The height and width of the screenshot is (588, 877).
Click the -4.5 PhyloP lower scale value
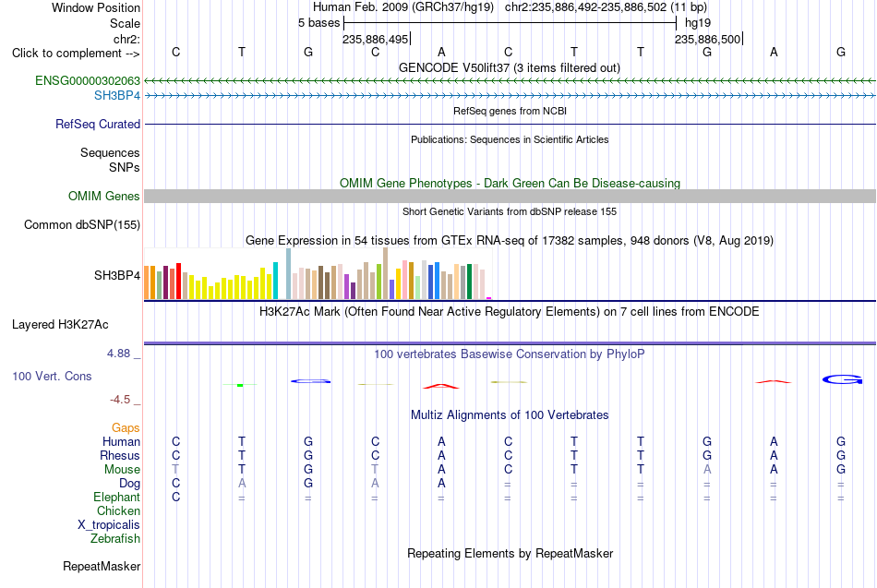click(120, 400)
